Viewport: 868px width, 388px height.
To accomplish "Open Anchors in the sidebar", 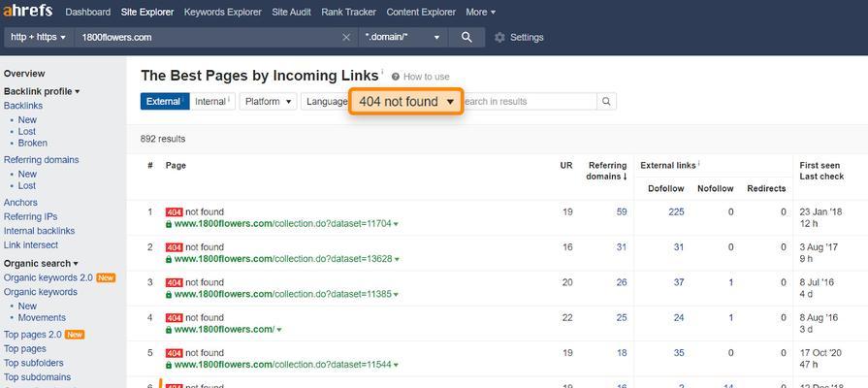I will [20, 203].
